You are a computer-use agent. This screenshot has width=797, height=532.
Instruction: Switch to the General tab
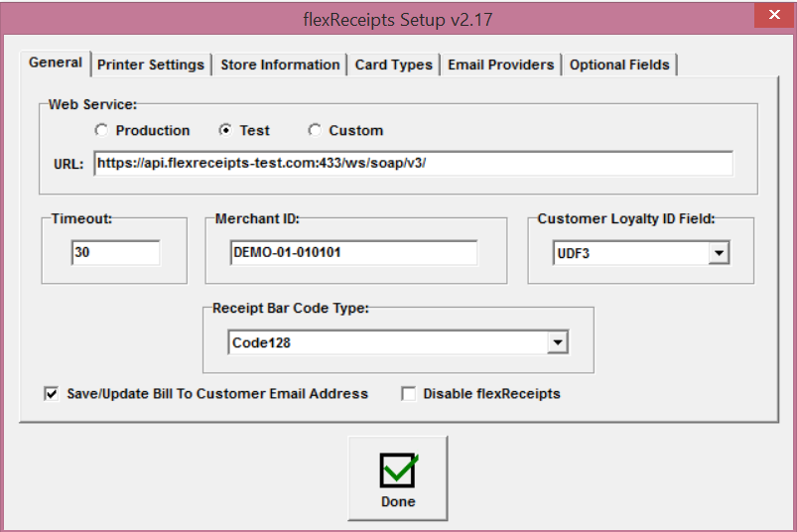point(56,63)
